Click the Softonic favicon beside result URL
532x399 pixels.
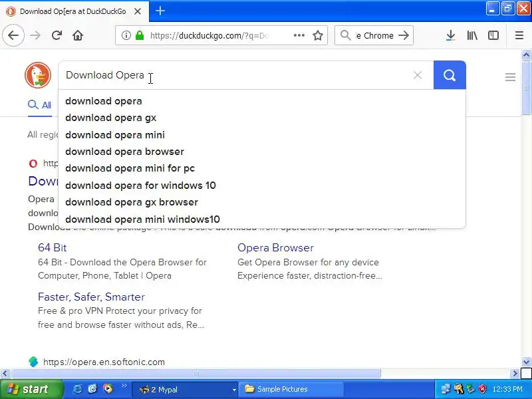pyautogui.click(x=33, y=362)
